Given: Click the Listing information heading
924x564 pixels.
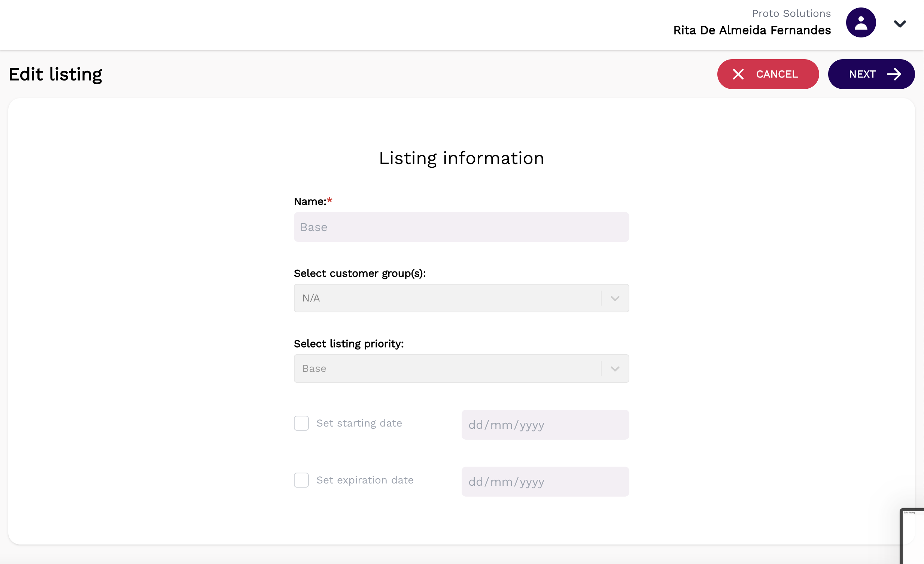Looking at the screenshot, I should [x=461, y=158].
